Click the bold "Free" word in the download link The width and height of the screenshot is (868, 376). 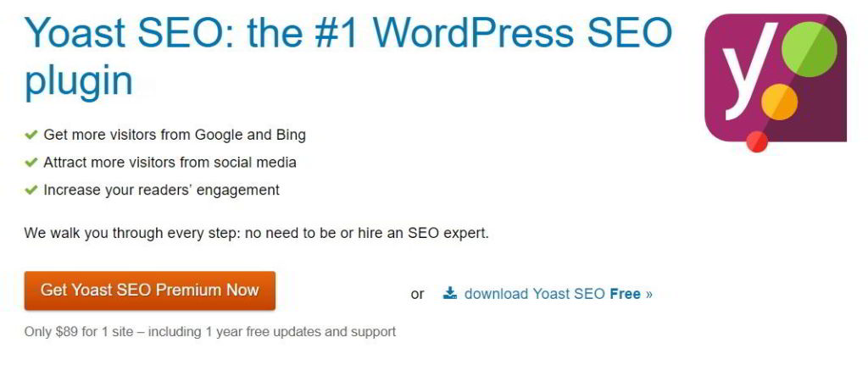coord(625,294)
